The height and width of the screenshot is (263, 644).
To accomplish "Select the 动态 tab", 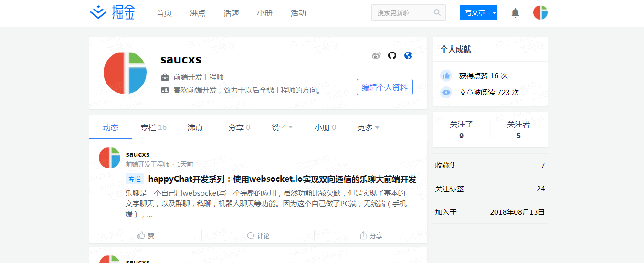I will (111, 127).
